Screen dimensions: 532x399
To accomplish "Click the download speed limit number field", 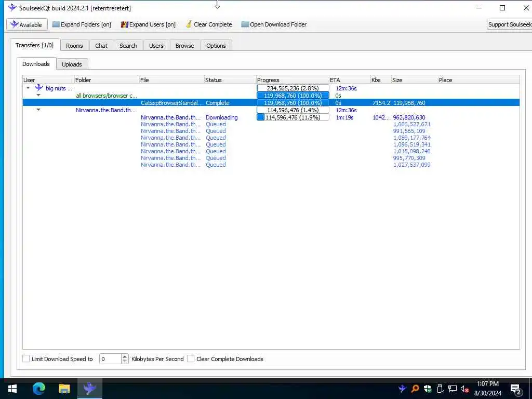I will (110, 359).
